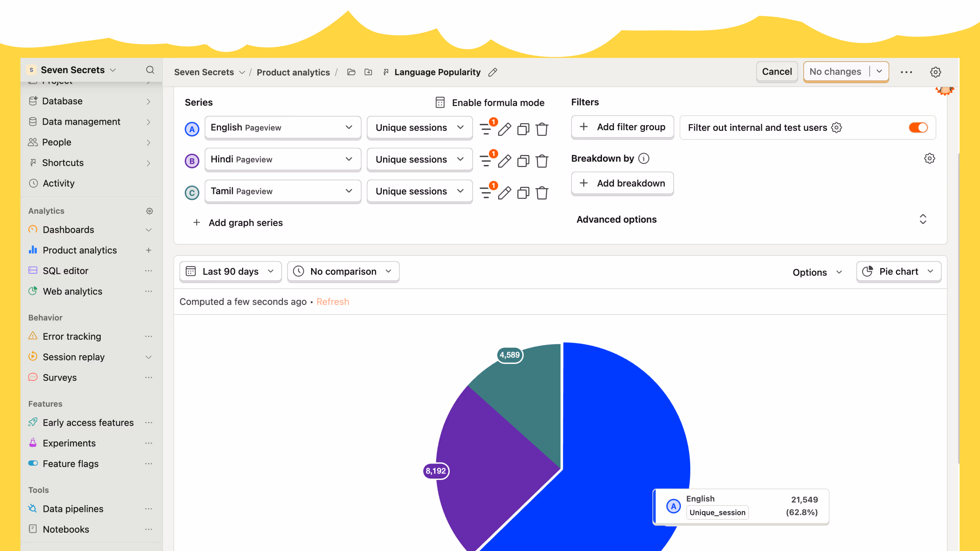
Task: Duplicate the English Pageview series
Action: point(523,129)
